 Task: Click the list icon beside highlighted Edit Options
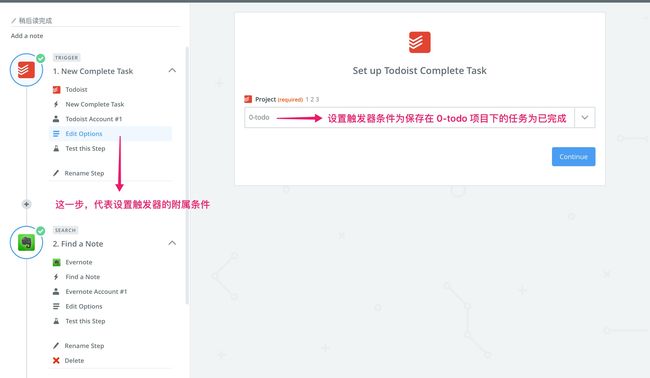click(x=56, y=133)
